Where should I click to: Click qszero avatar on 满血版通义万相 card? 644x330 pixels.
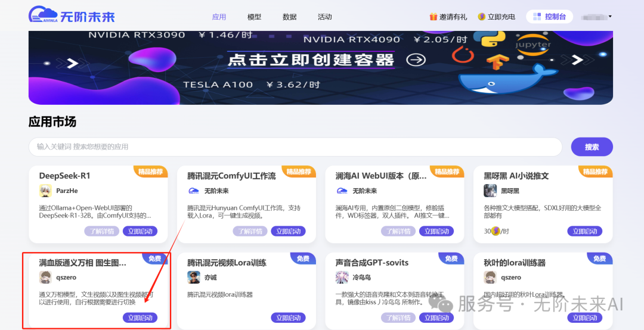(45, 278)
